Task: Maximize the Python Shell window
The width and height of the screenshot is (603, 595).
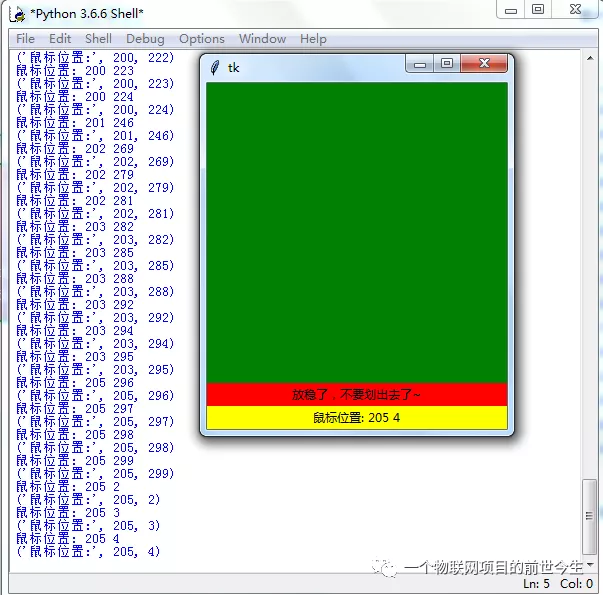Action: (538, 10)
